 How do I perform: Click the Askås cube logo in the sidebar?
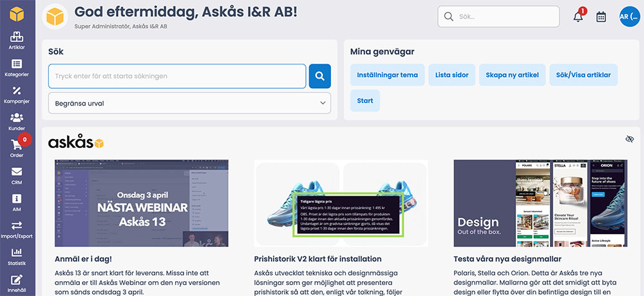17,14
